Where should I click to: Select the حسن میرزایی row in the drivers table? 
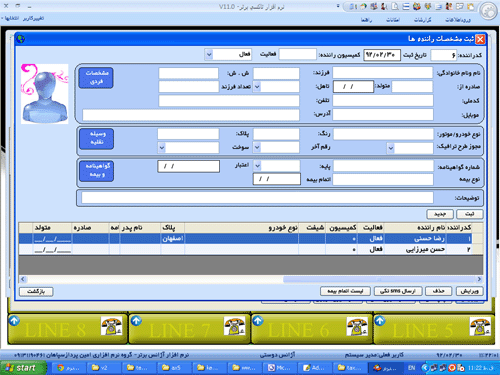pyautogui.click(x=251, y=249)
